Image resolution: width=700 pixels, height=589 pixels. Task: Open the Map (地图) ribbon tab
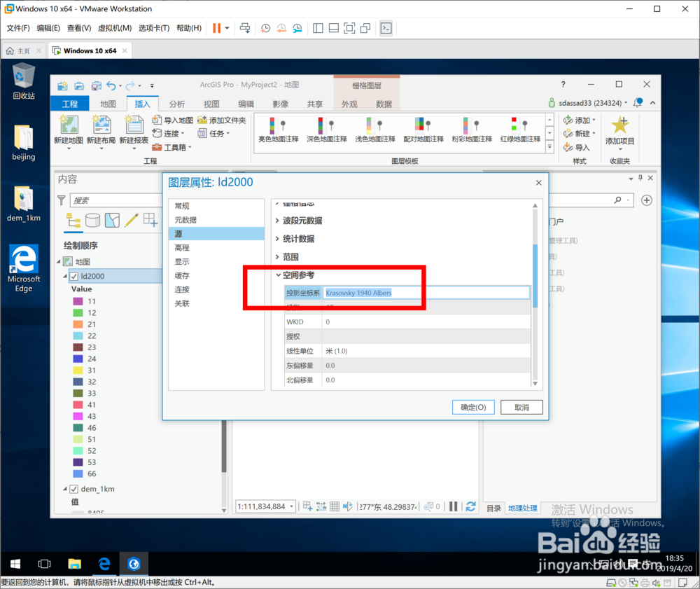coord(108,104)
